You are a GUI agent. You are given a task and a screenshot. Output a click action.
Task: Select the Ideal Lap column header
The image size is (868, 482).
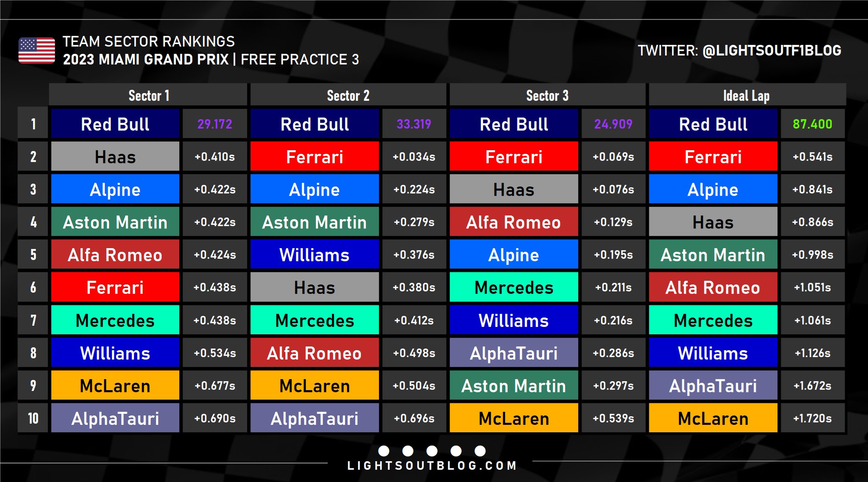pos(746,95)
